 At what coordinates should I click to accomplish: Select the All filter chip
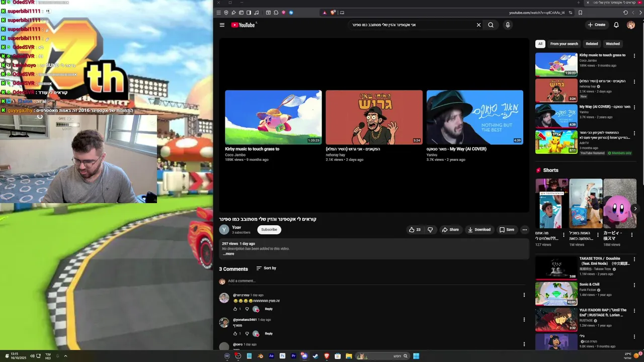coord(540,44)
